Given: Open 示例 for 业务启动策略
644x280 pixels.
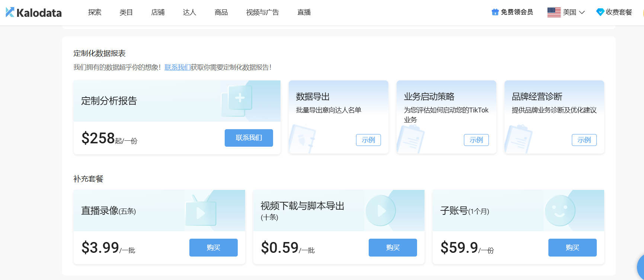Looking at the screenshot, I should click(x=476, y=140).
